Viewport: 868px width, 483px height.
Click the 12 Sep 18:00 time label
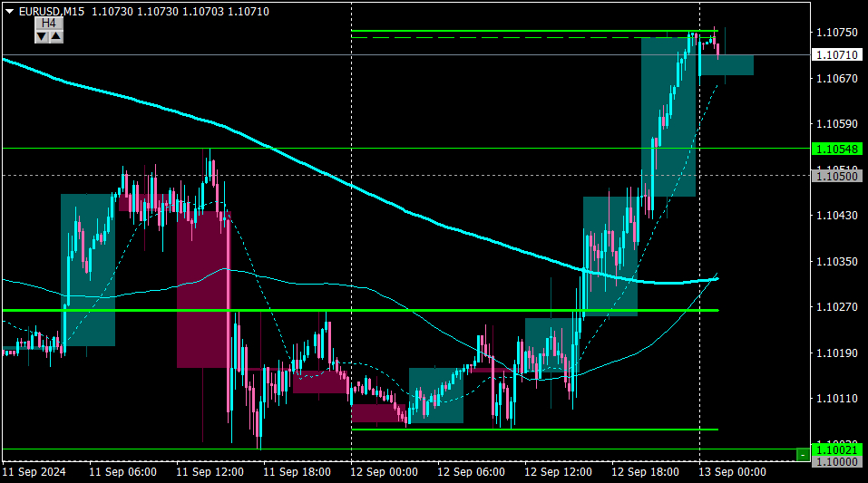coord(645,472)
